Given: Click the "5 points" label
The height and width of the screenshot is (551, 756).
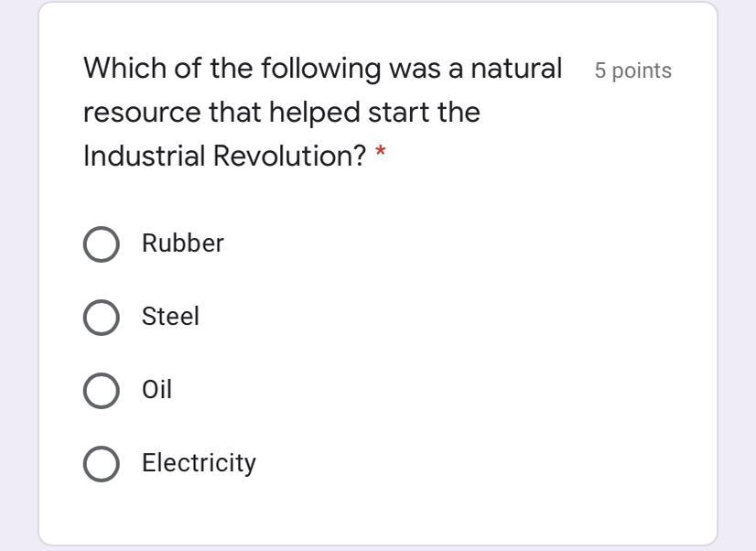Looking at the screenshot, I should click(632, 71).
